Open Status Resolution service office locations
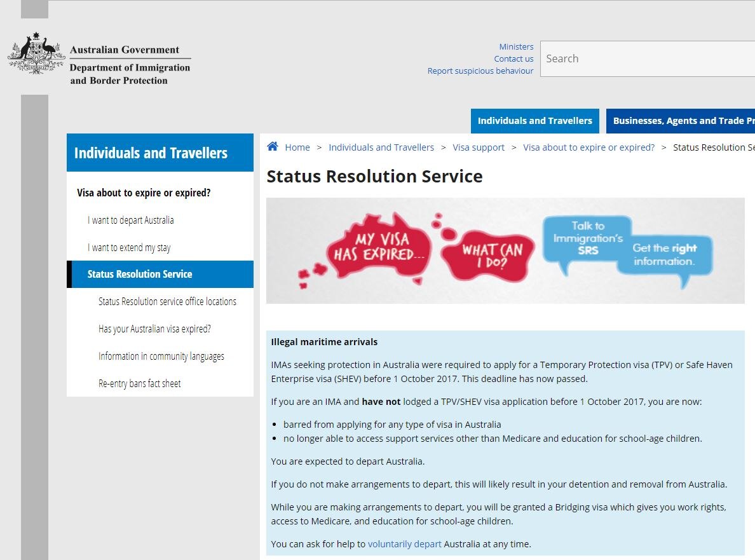Image resolution: width=755 pixels, height=560 pixels. point(167,302)
